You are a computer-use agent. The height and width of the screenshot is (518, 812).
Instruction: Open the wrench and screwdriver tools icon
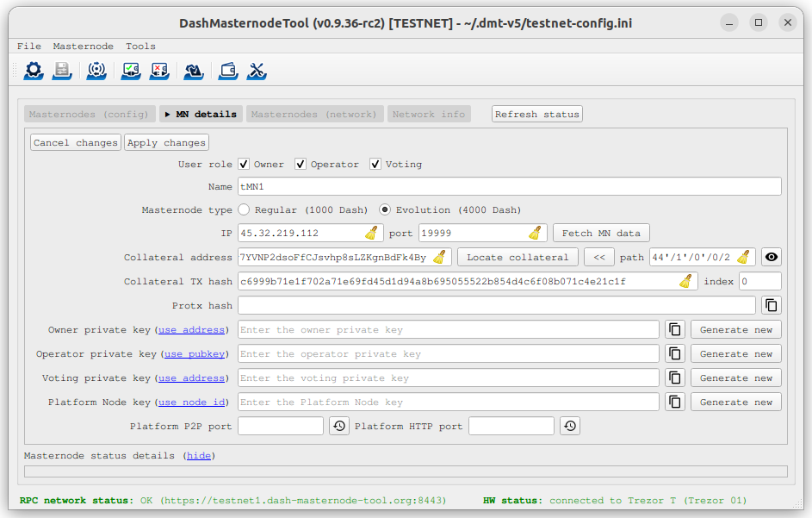click(x=257, y=71)
